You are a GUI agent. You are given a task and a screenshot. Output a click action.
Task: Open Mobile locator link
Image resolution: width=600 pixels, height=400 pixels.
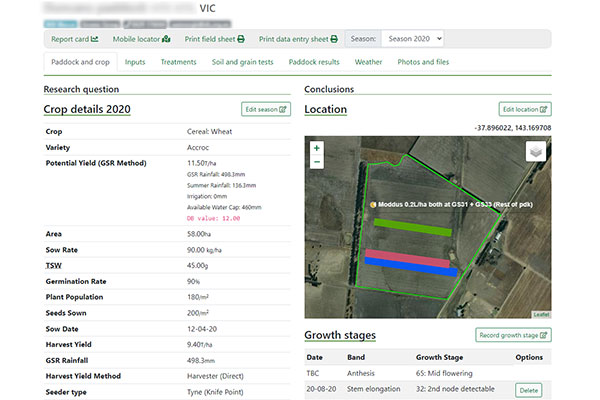tap(141, 39)
